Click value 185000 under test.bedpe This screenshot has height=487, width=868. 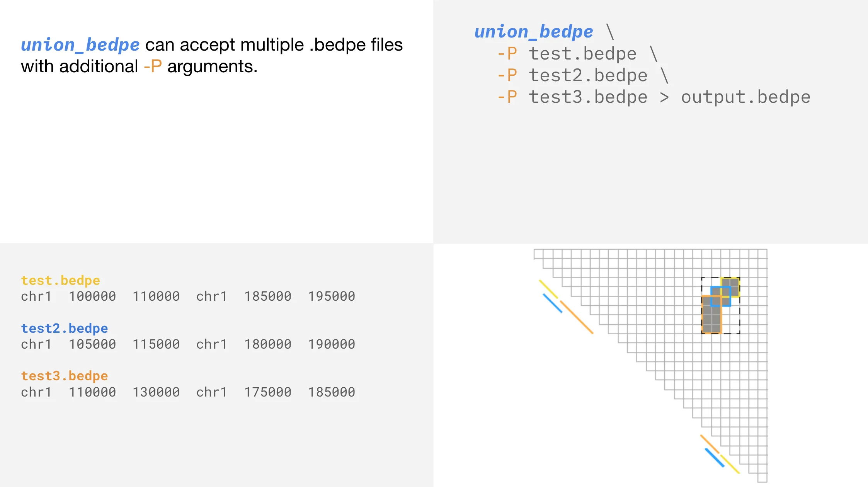267,296
